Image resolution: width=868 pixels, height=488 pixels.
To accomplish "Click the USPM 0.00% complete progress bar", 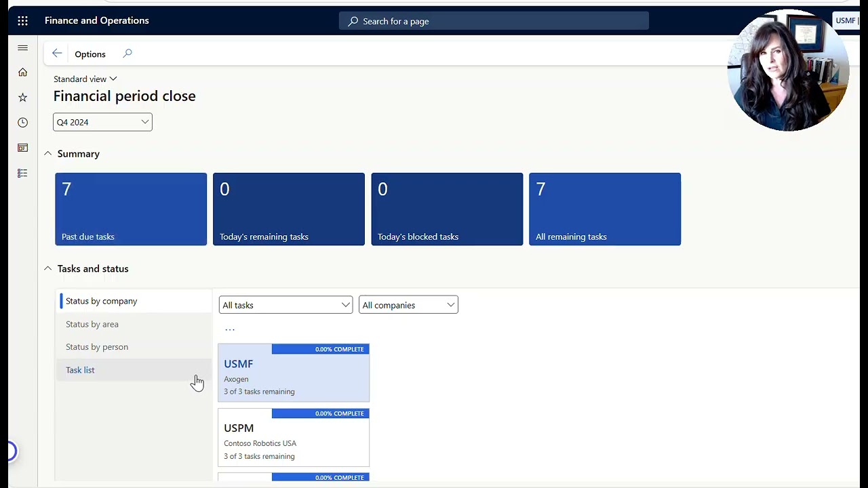I will 321,413.
